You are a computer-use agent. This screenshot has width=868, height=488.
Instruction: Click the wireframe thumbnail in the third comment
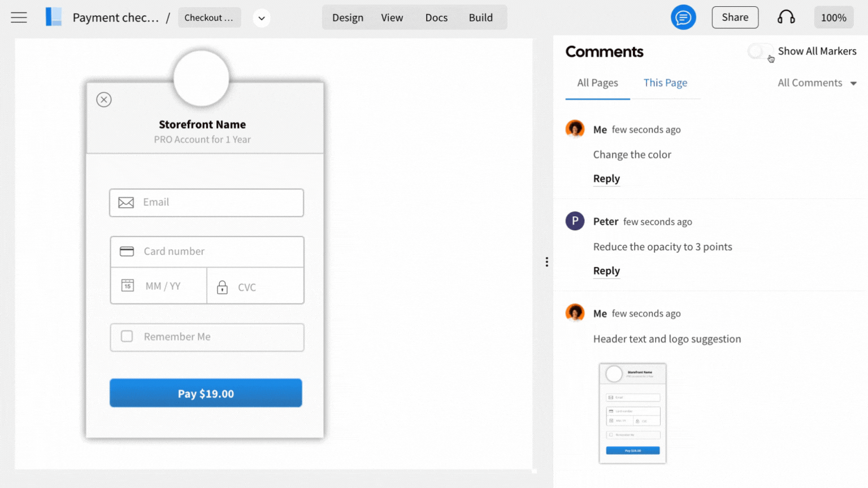[632, 413]
